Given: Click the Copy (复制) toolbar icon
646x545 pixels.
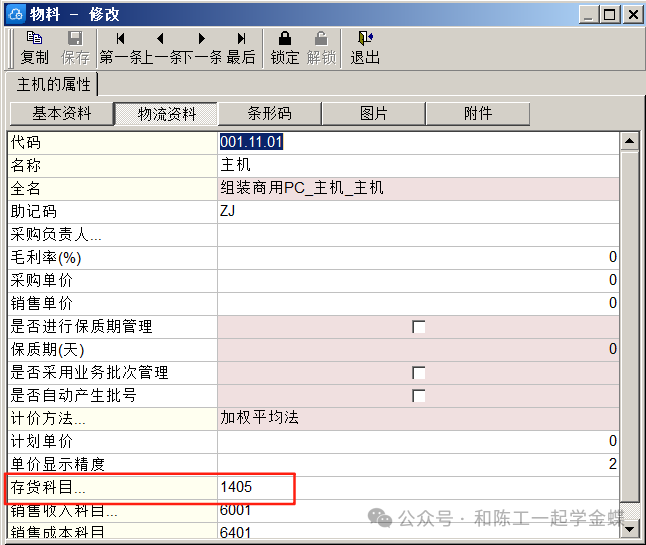Looking at the screenshot, I should click(x=34, y=47).
